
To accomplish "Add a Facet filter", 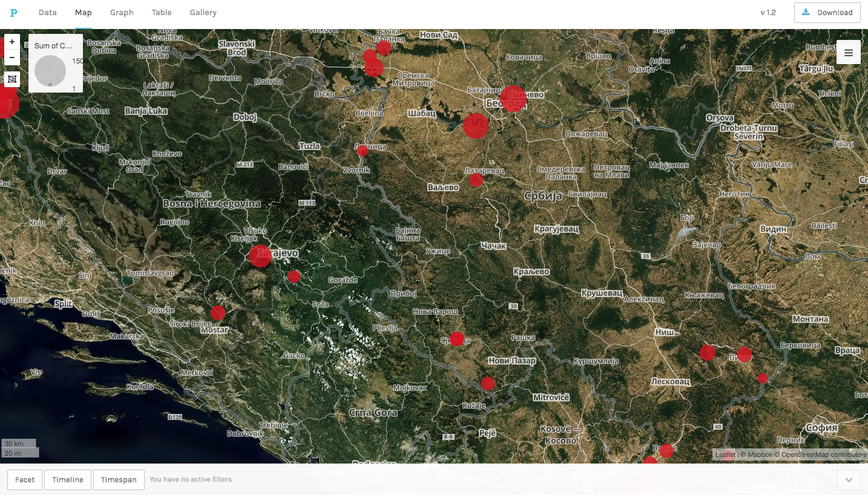I will [25, 480].
